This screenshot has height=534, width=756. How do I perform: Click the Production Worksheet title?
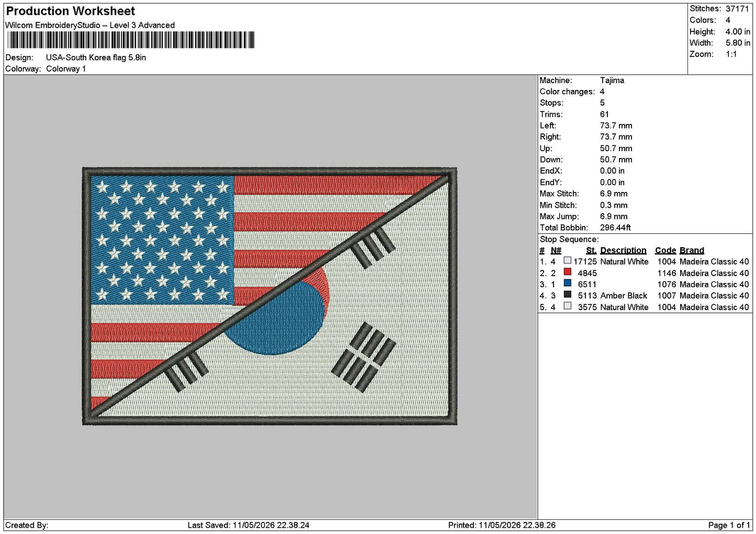[70, 11]
